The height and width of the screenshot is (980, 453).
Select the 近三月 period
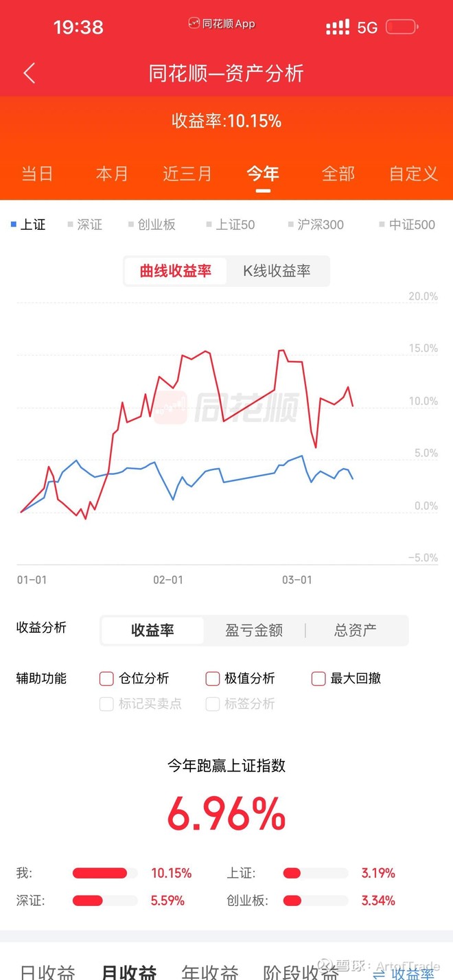click(x=187, y=174)
